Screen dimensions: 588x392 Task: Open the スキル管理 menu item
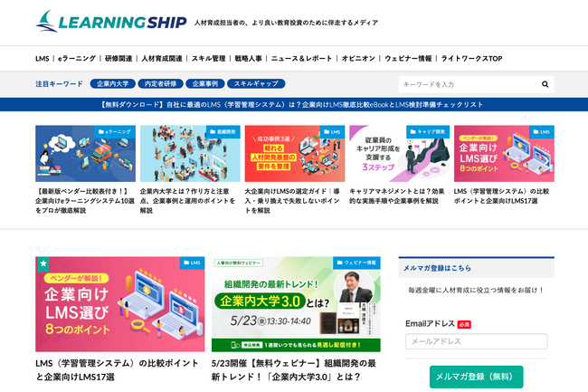pyautogui.click(x=208, y=59)
